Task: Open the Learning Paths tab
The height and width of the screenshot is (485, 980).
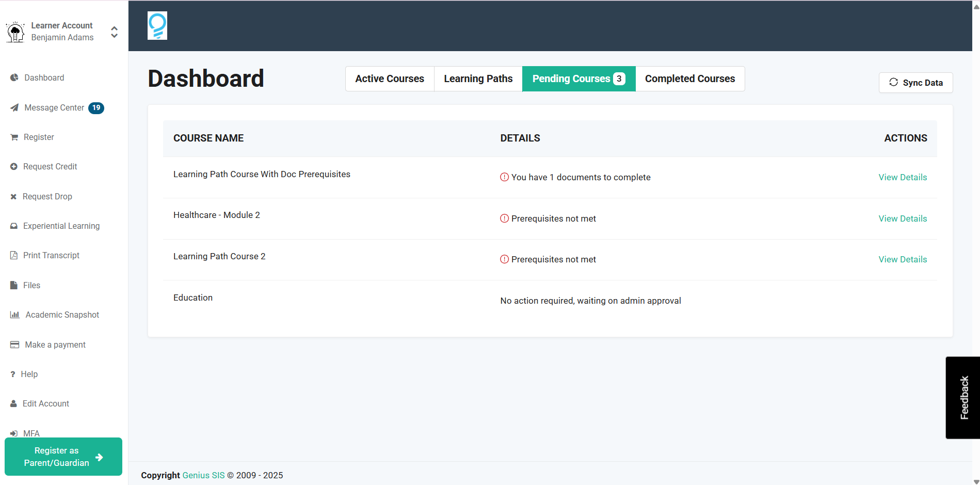Action: 478,79
